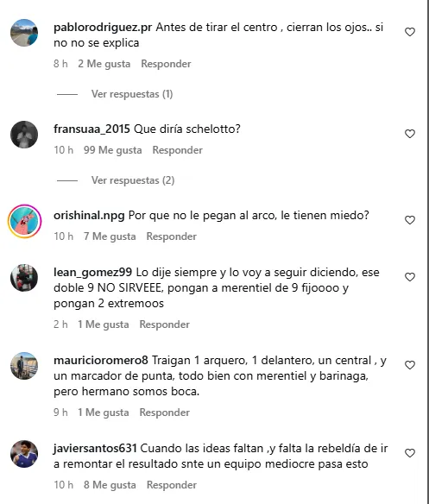Tap the heart on orishinal.npg's comment
The width and height of the screenshot is (429, 504).
[x=410, y=220]
